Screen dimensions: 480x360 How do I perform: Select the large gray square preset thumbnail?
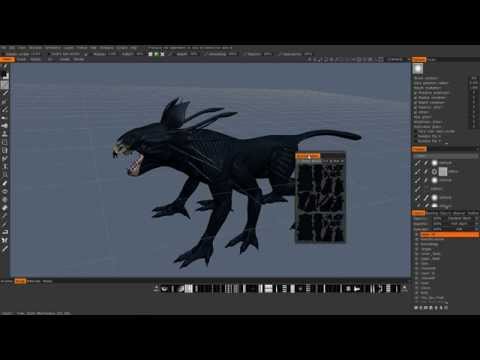tap(443, 172)
